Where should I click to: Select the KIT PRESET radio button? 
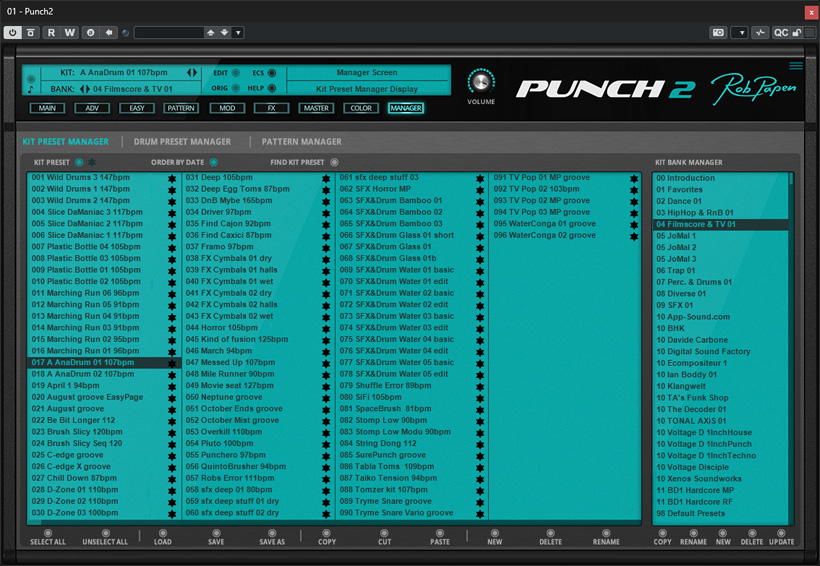coord(79,162)
